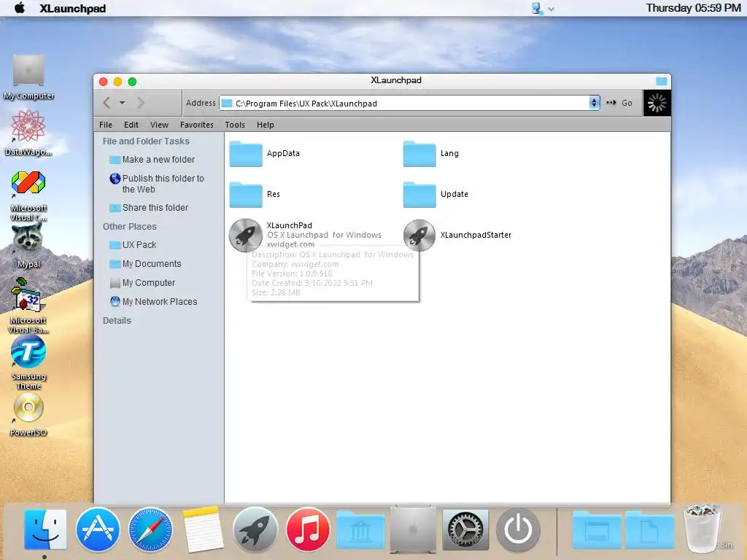747x560 pixels.
Task: Click the throbber icon beside Go
Action: 657,103
